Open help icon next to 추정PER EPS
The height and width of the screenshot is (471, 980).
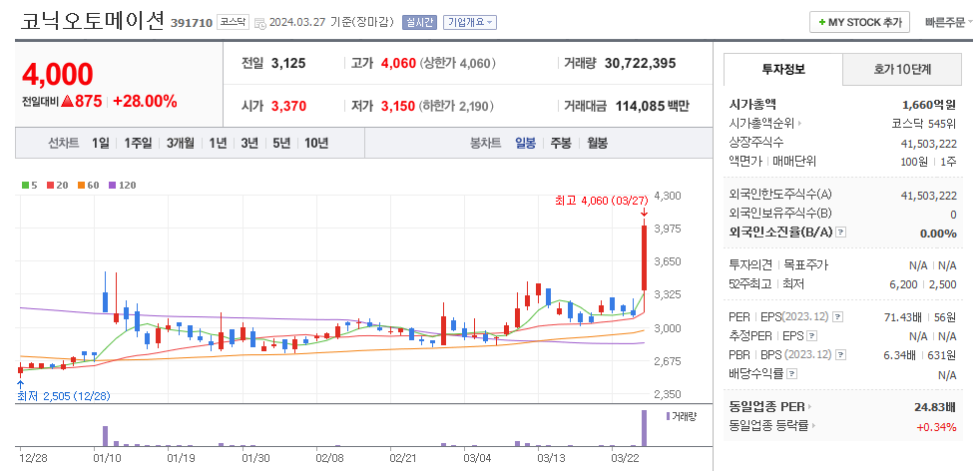click(811, 336)
